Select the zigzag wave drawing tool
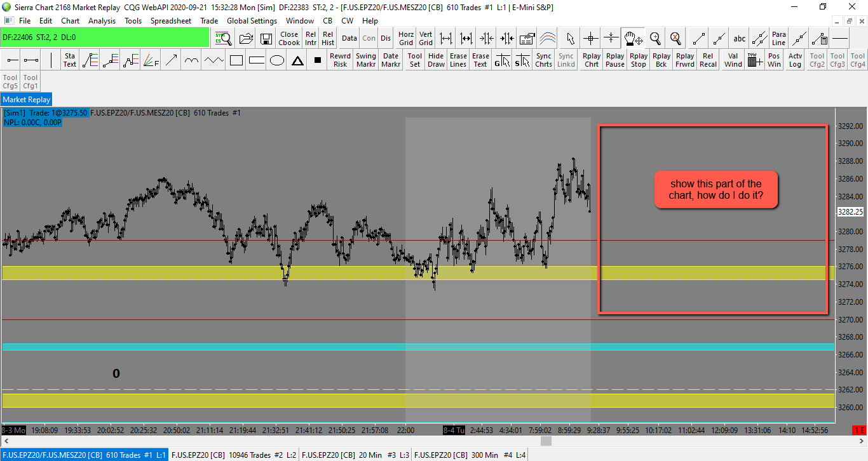The image size is (868, 461). (214, 60)
